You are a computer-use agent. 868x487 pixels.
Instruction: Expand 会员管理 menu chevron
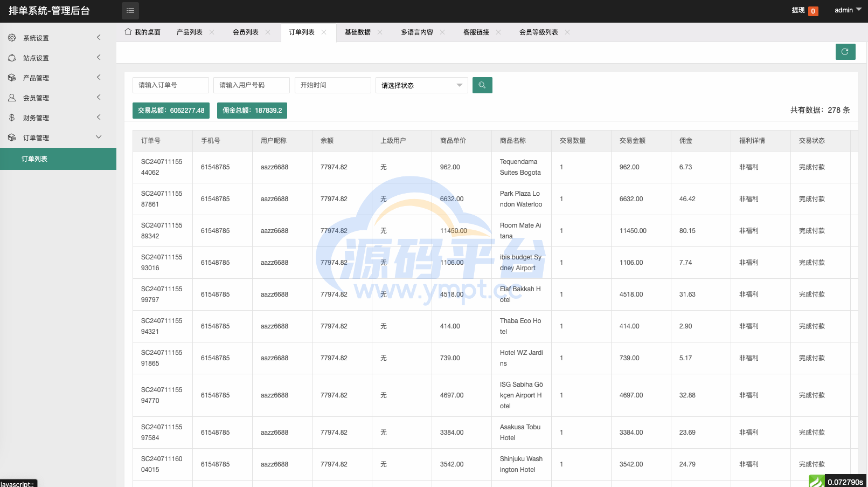[99, 97]
